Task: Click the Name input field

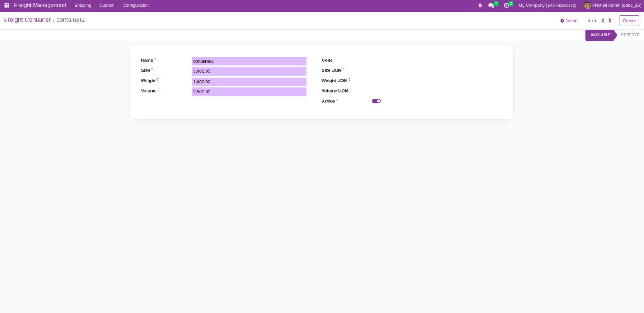Action: 249,61
